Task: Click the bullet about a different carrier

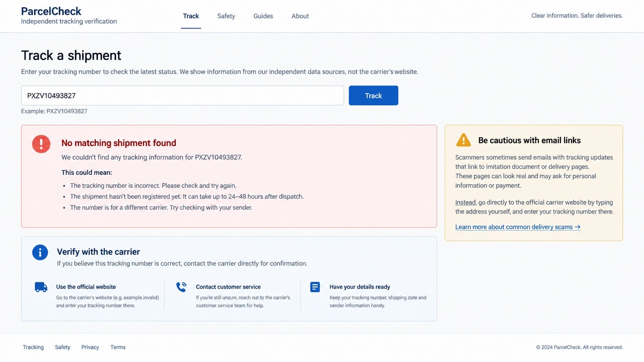Action: tap(161, 208)
